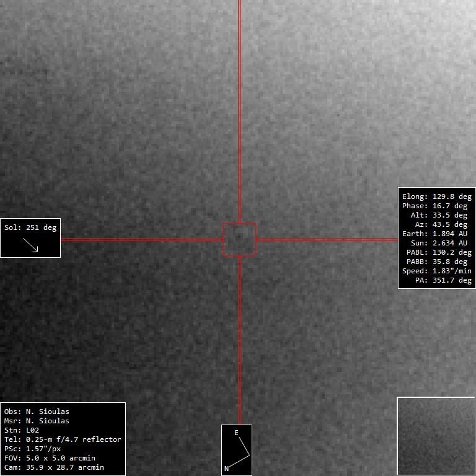Click the 'Alt: 33.5 deg' value

pos(439,215)
